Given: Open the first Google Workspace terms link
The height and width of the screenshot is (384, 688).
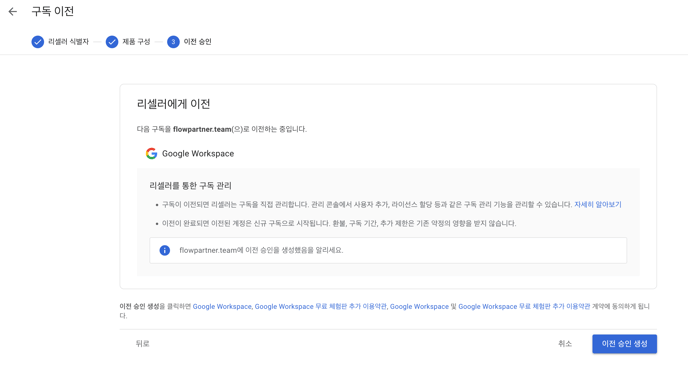Looking at the screenshot, I should click(x=222, y=306).
